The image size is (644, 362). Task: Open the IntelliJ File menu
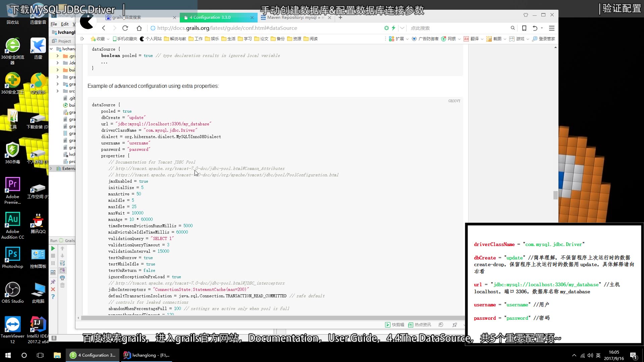tap(54, 24)
